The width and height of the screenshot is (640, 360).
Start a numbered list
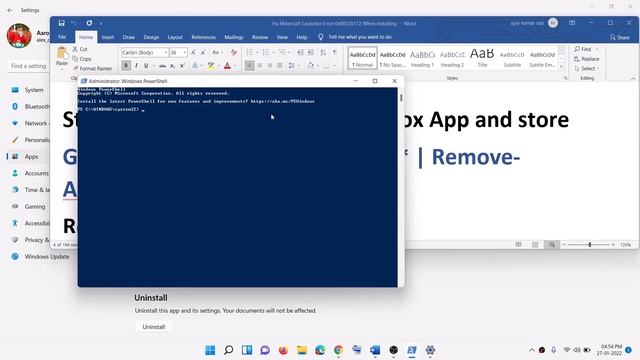(266, 52)
